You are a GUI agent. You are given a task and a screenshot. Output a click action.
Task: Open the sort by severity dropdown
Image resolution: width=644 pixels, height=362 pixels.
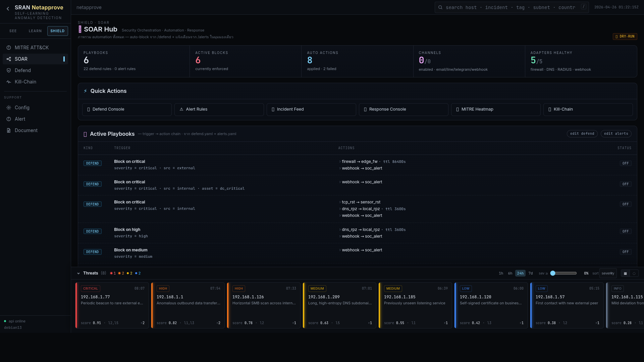coord(608,274)
